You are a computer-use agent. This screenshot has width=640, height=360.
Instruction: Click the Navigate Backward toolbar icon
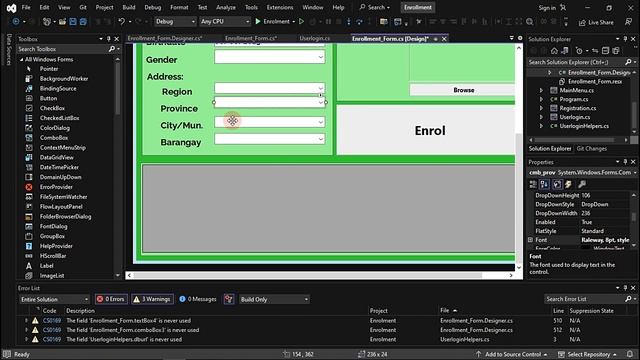pos(16,22)
